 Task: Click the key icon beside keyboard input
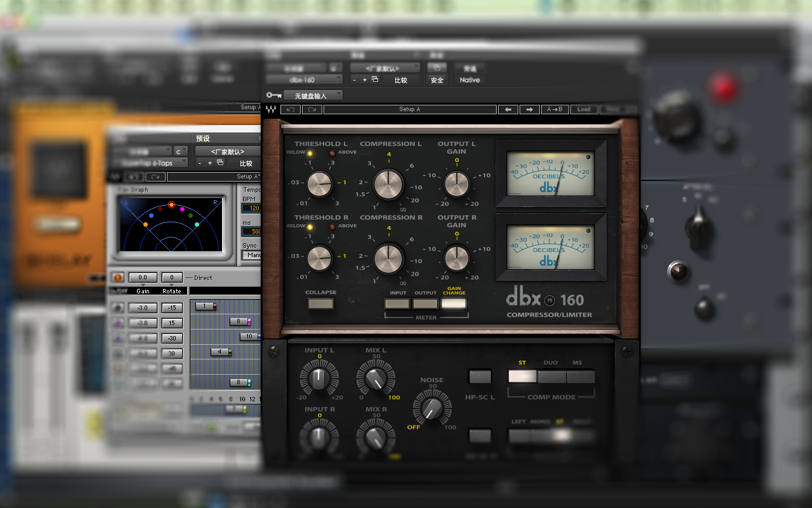click(273, 95)
